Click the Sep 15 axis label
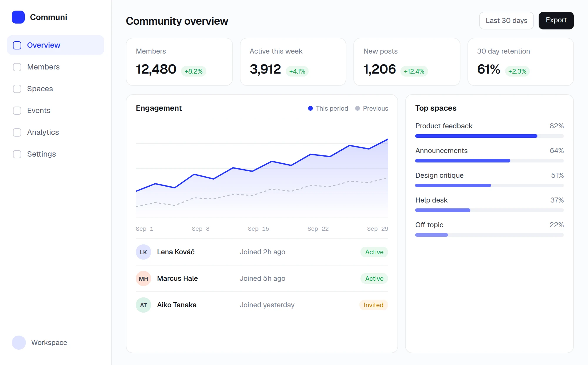Screen dimensions: 588x365 click(258, 229)
